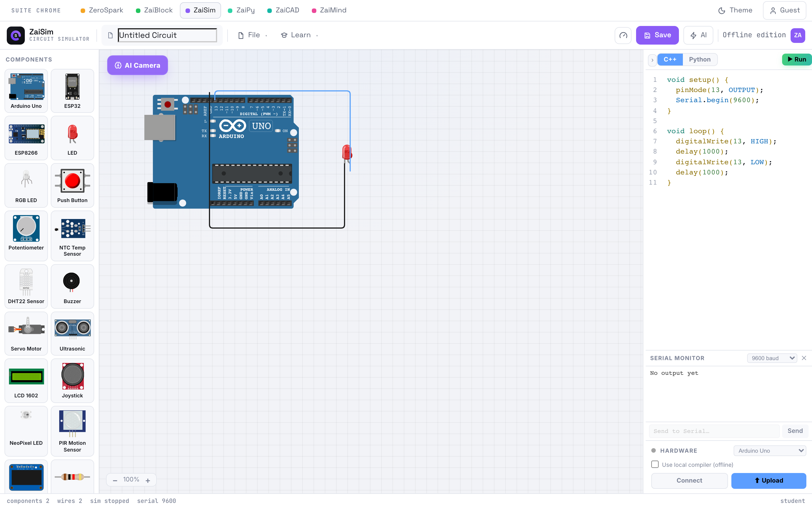Image resolution: width=812 pixels, height=508 pixels.
Task: Add the ESP8266 component
Action: (26, 138)
